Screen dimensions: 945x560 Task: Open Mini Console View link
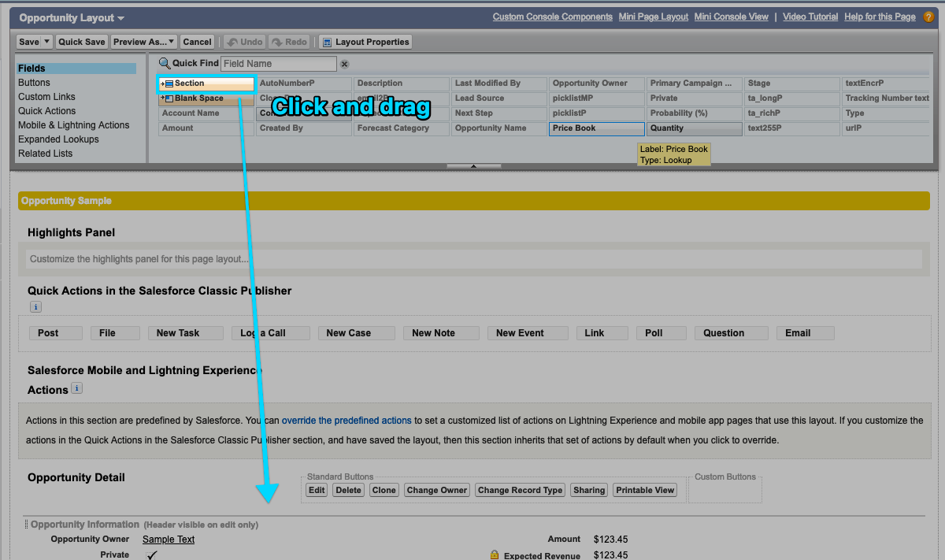pos(732,17)
